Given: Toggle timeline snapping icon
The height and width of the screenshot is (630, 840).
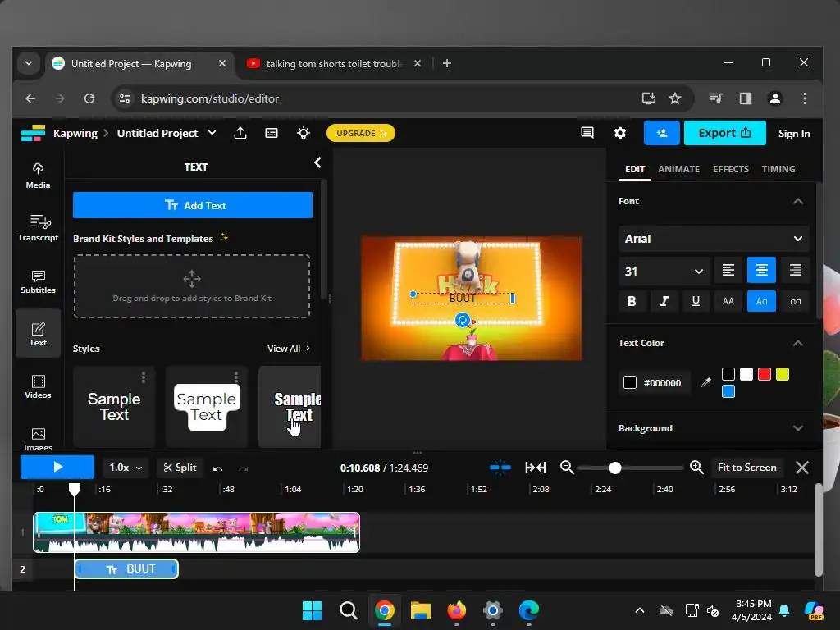Looking at the screenshot, I should (500, 468).
